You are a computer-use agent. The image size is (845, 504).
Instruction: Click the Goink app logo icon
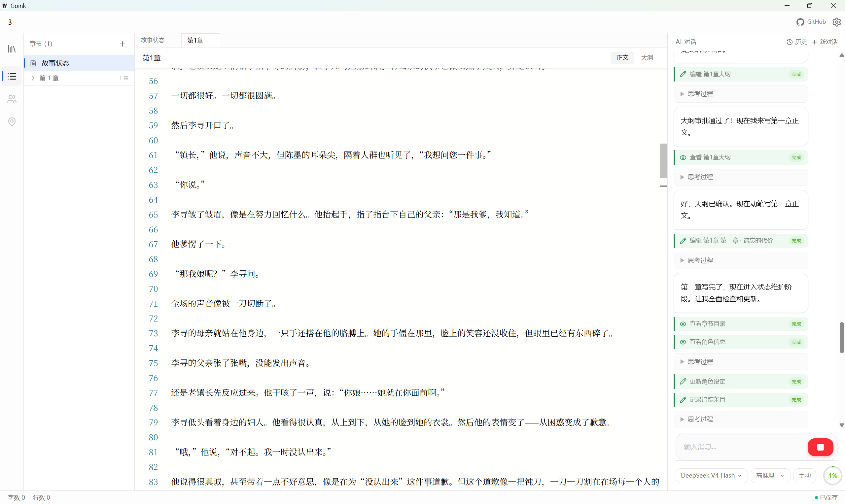tap(4, 5)
